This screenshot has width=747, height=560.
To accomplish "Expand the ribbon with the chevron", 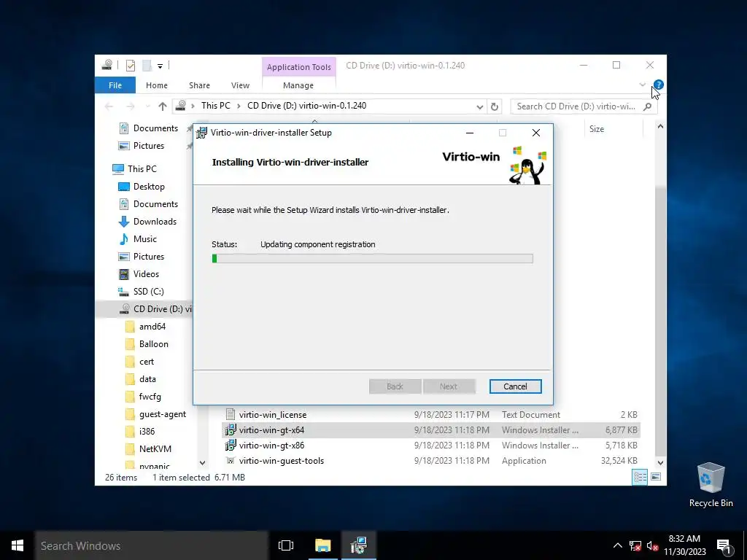I will point(642,85).
